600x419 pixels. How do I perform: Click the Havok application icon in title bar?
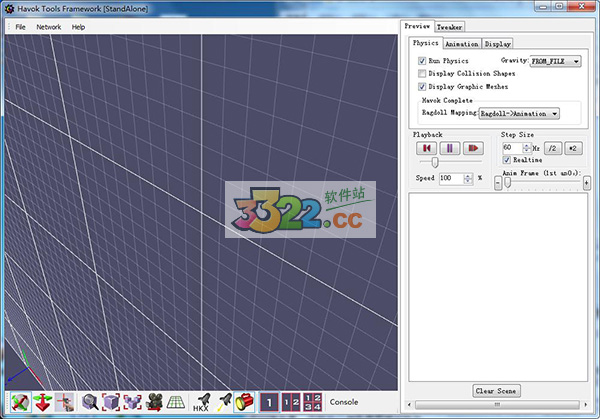point(9,8)
